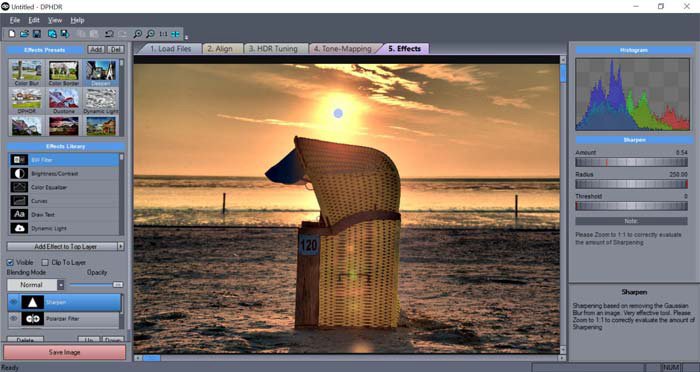Click the toolbar overflow chevron
This screenshot has height=372, width=700.
click(x=186, y=37)
